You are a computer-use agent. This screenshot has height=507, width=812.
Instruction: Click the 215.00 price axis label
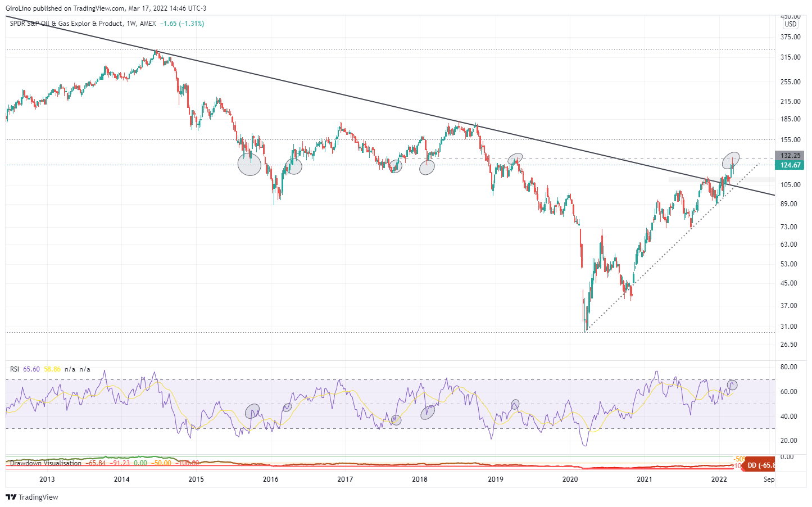coord(791,102)
